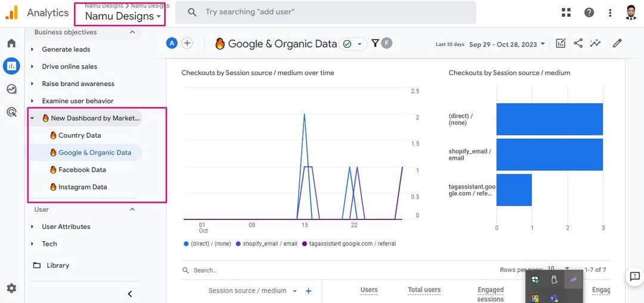This screenshot has width=644, height=303.
Task: Expand Raise brand awareness
Action: [x=32, y=84]
